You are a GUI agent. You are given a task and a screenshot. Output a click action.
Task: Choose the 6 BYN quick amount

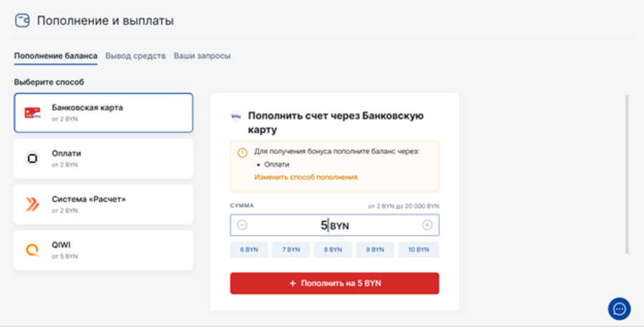click(249, 250)
